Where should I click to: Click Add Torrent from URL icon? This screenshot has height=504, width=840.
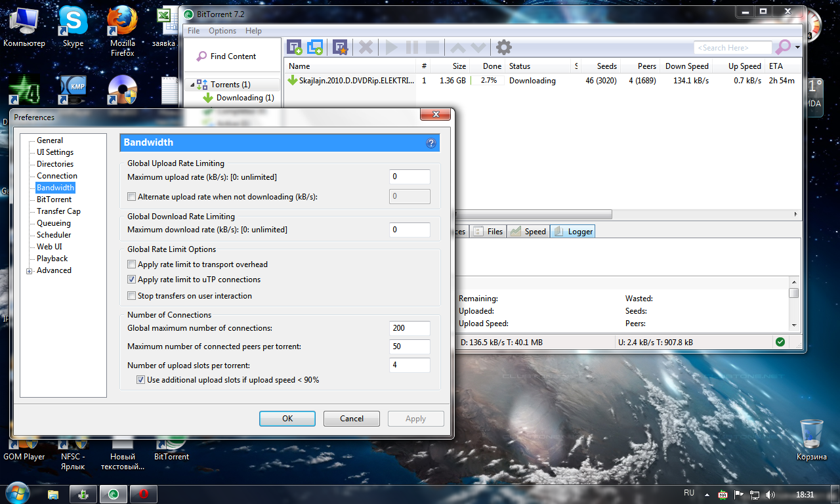coord(315,47)
